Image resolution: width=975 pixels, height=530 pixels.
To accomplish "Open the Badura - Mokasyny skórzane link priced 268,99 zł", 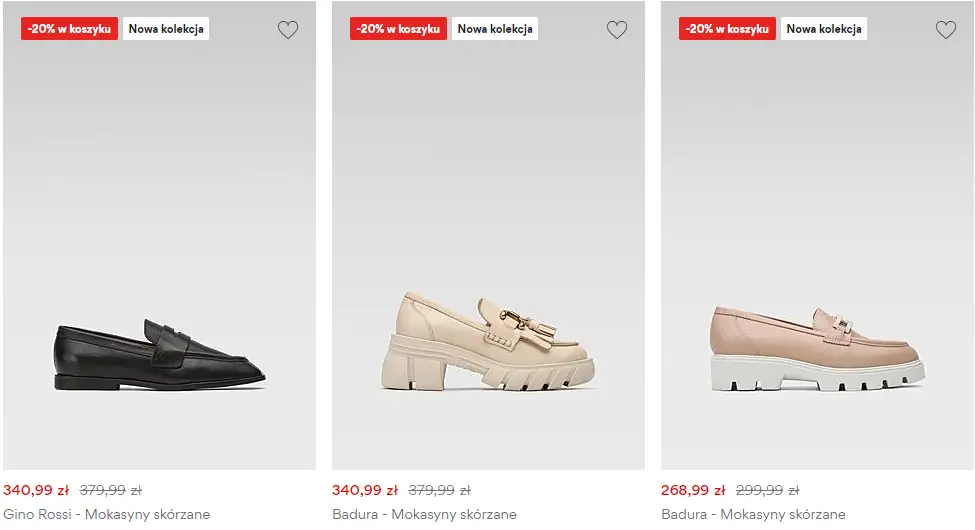I will (x=753, y=515).
